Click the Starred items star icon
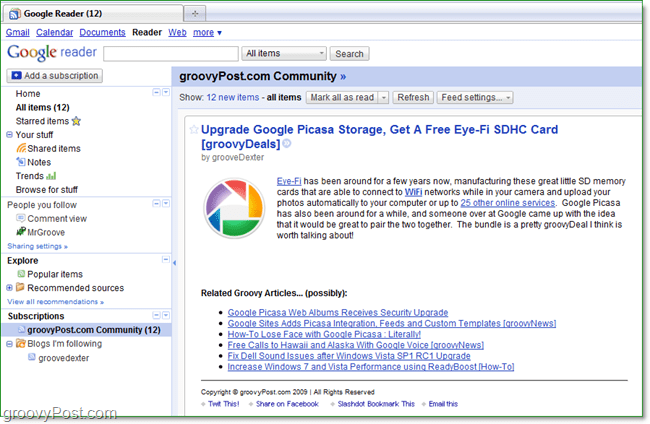The image size is (650, 424). tap(76, 121)
